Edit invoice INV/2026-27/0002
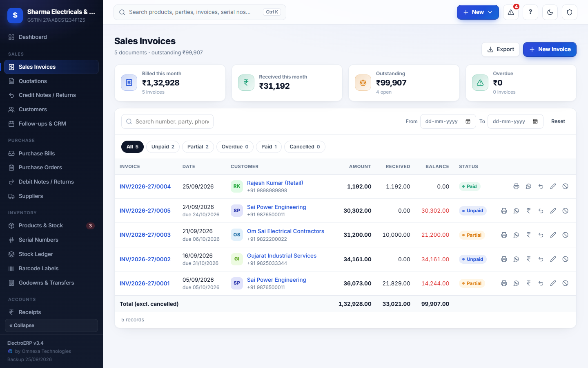Screen dimensions: 588x368 click(553, 259)
